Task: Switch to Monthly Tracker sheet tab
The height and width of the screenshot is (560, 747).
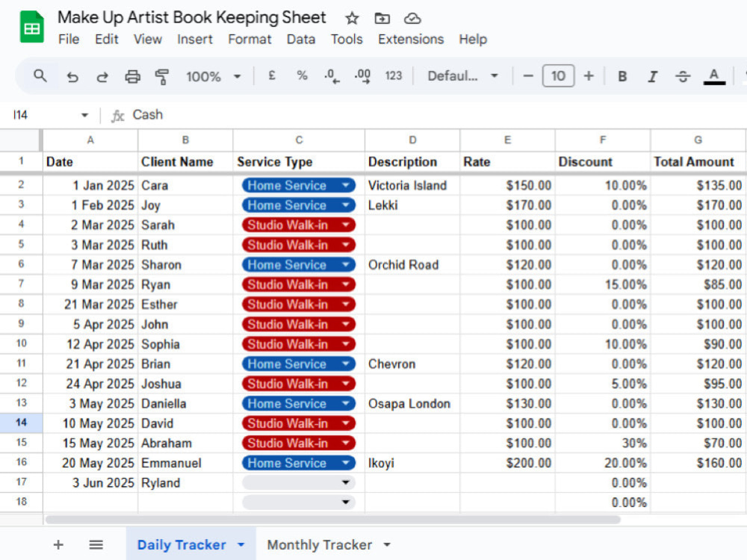Action: pyautogui.click(x=319, y=545)
